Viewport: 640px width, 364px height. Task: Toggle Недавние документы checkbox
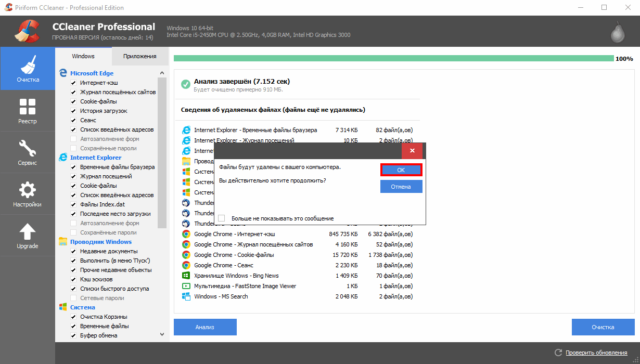click(x=73, y=251)
